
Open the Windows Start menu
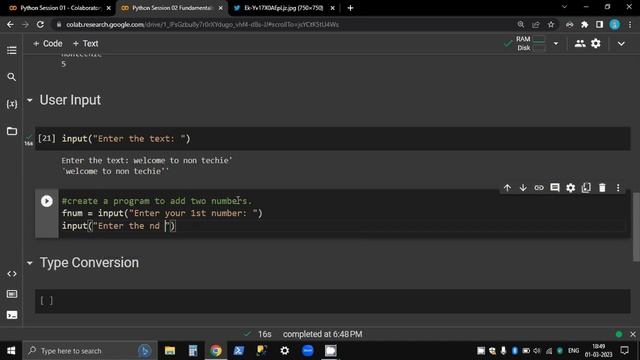[x=11, y=351]
